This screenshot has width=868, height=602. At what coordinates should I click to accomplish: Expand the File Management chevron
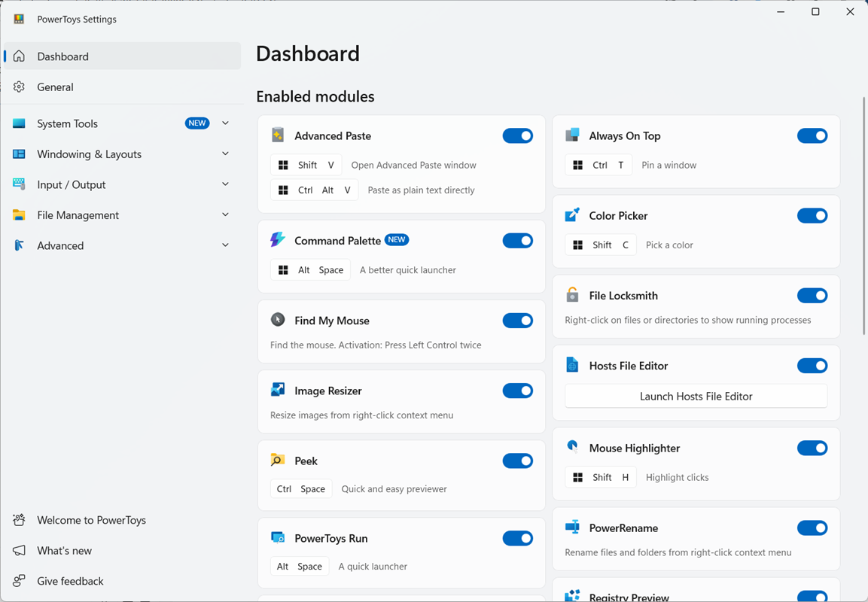pos(225,214)
